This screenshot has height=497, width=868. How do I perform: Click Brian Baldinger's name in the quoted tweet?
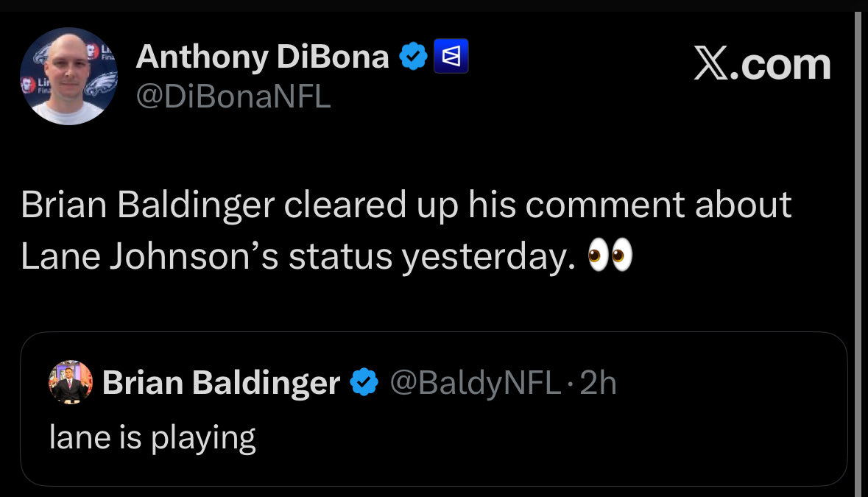click(x=221, y=383)
